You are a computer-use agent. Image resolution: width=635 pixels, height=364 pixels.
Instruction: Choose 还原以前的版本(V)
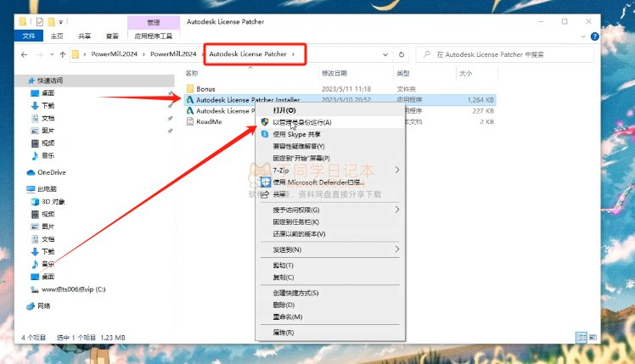330,234
